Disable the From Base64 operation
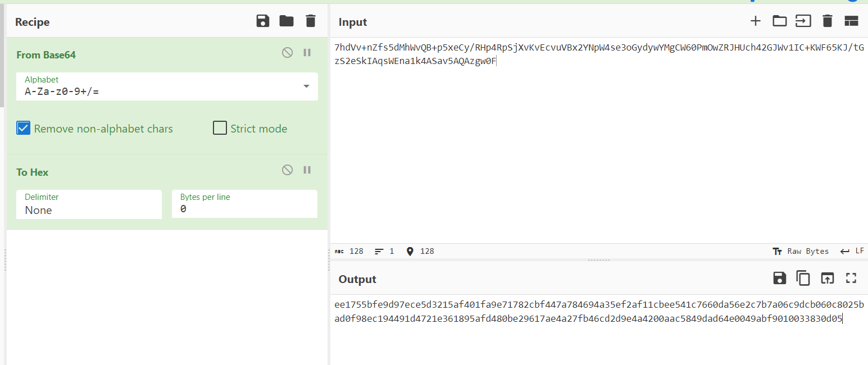The image size is (868, 365). click(287, 52)
